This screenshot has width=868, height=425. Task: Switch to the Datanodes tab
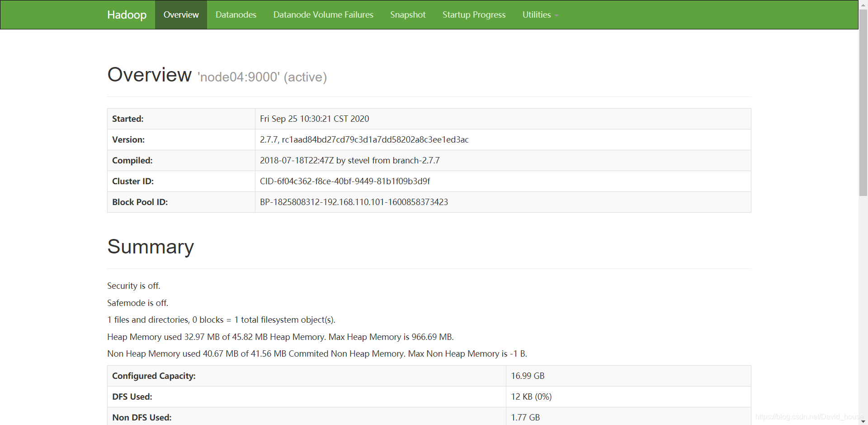coord(236,15)
